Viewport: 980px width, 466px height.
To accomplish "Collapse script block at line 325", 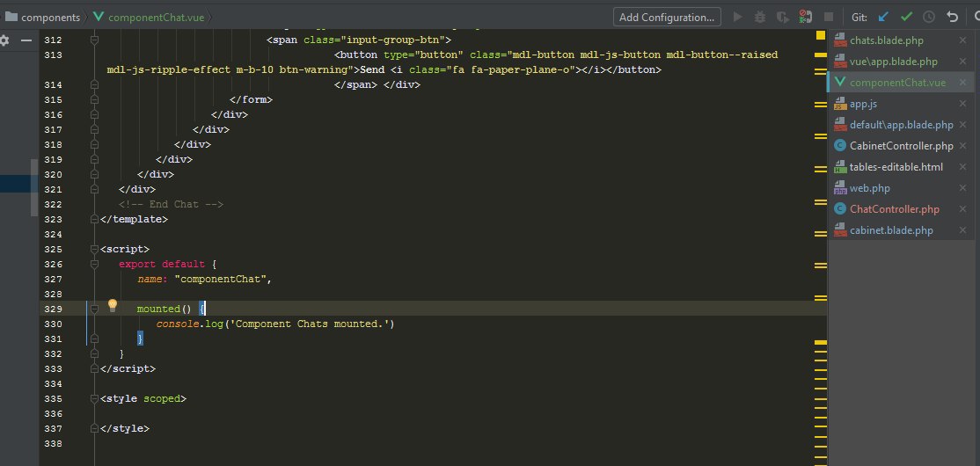I will tap(94, 249).
